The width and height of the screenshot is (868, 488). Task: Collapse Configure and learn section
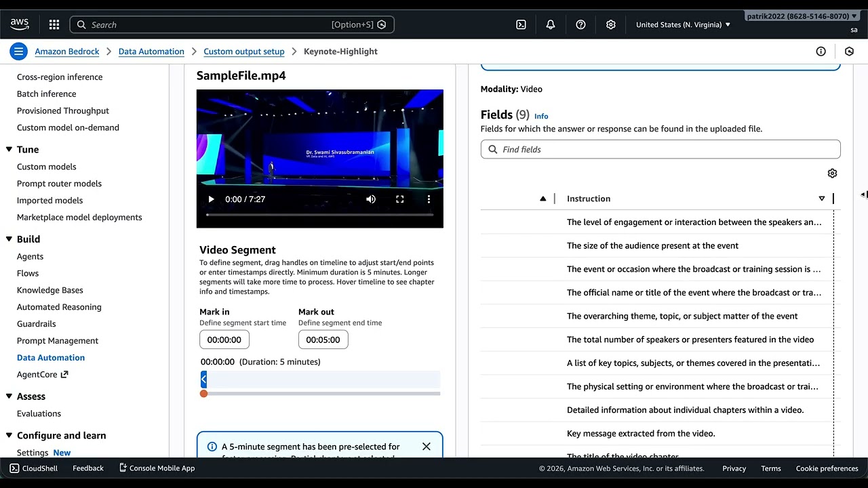9,436
